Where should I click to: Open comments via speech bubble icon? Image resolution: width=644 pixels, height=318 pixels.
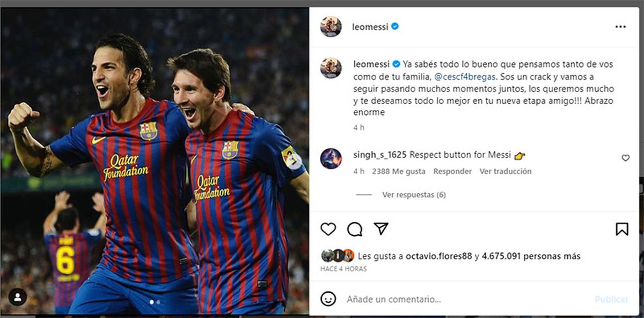click(354, 229)
